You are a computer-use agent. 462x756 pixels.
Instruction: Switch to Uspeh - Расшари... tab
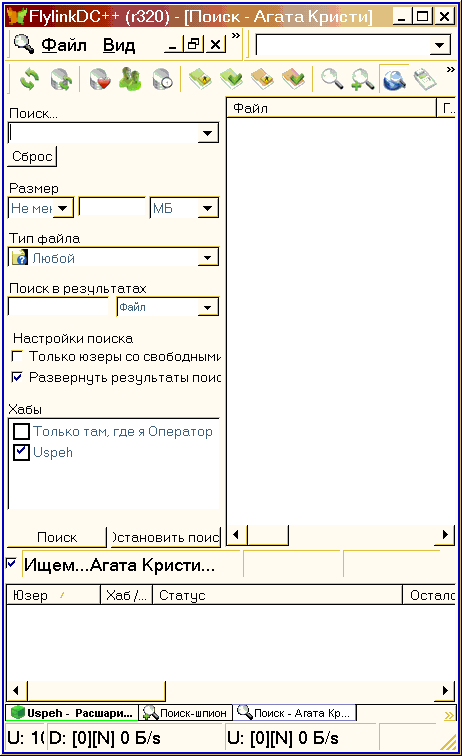click(x=72, y=713)
